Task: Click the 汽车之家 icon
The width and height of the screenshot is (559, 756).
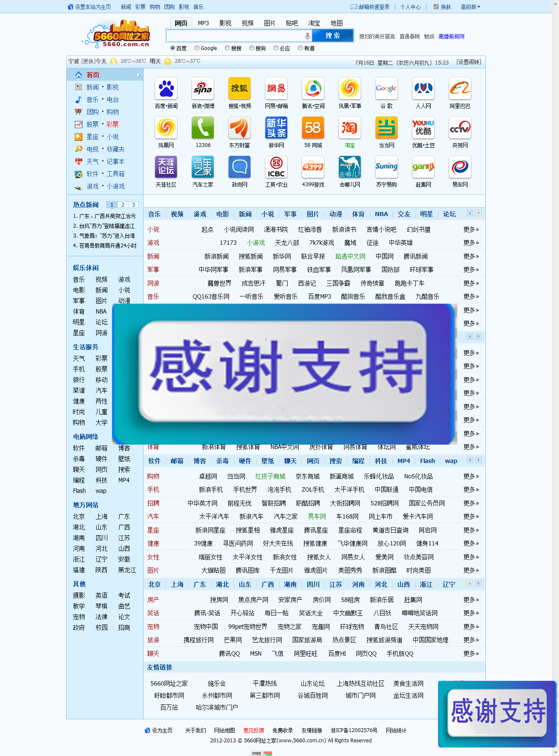Action: (203, 167)
